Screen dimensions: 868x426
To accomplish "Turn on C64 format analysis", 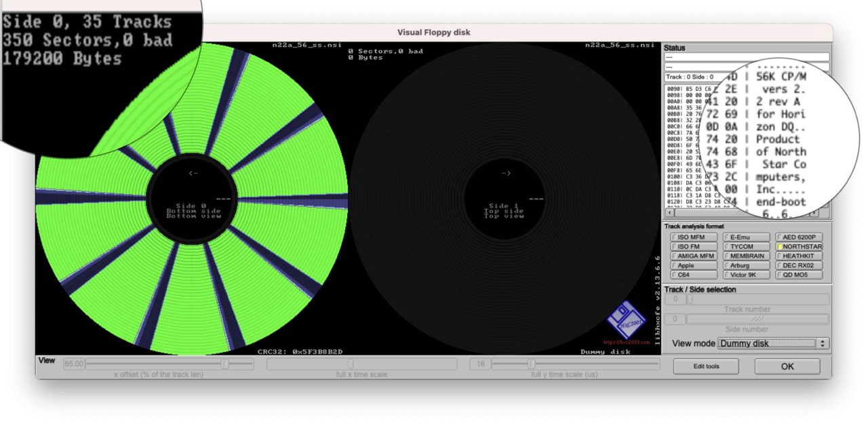I will (674, 275).
